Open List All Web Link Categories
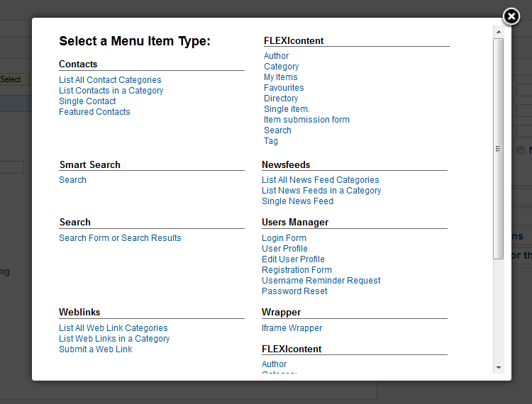 coord(113,328)
